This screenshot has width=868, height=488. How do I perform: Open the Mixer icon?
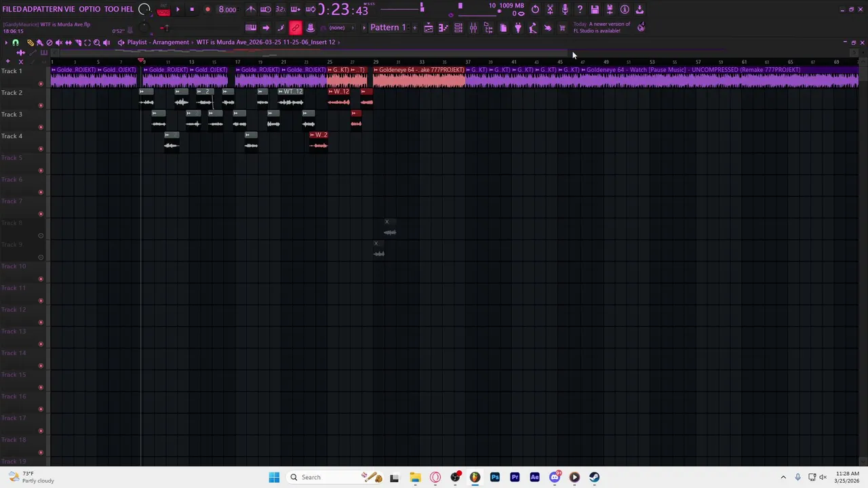473,28
